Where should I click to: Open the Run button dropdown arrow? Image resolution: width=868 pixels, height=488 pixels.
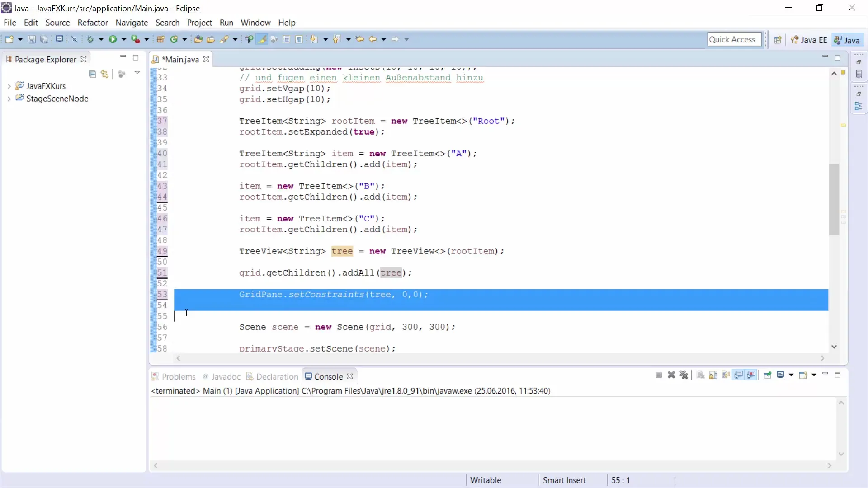[x=123, y=39]
